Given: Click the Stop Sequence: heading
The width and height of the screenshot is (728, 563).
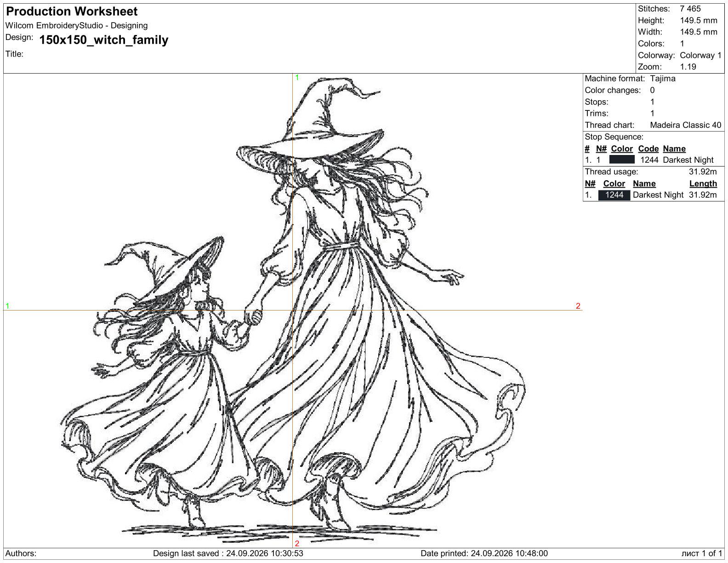Looking at the screenshot, I should (614, 137).
